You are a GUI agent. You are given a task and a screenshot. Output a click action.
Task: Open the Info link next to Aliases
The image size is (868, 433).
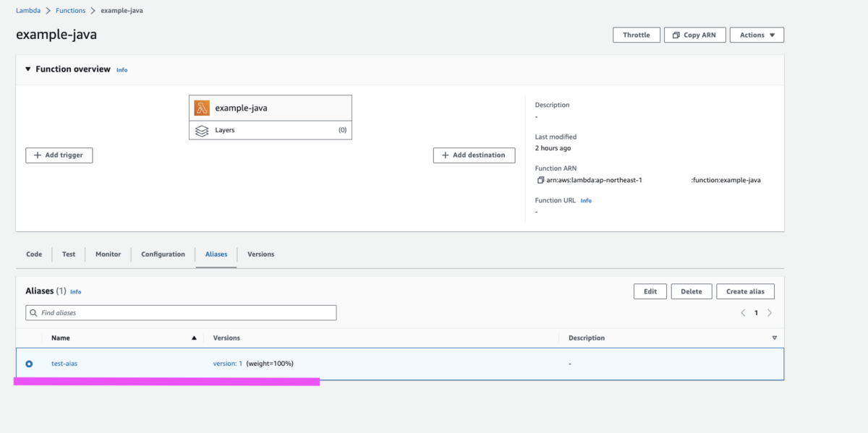click(75, 292)
